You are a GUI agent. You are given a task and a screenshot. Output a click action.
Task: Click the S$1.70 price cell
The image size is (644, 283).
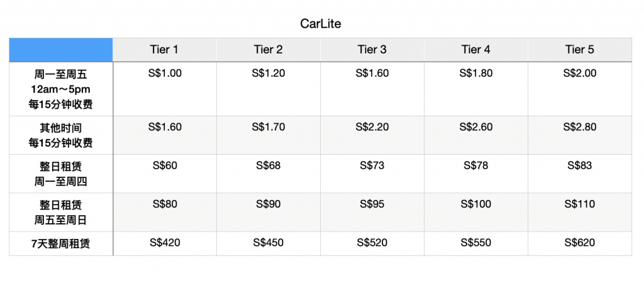(269, 128)
